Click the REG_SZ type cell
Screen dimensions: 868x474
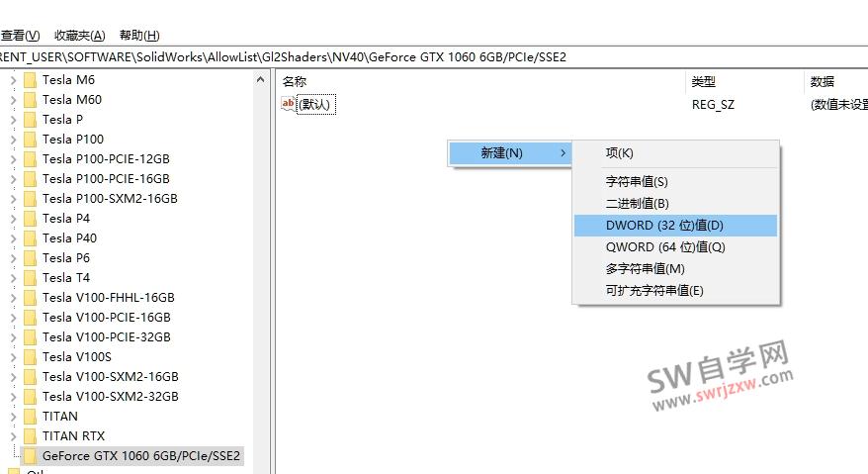713,104
